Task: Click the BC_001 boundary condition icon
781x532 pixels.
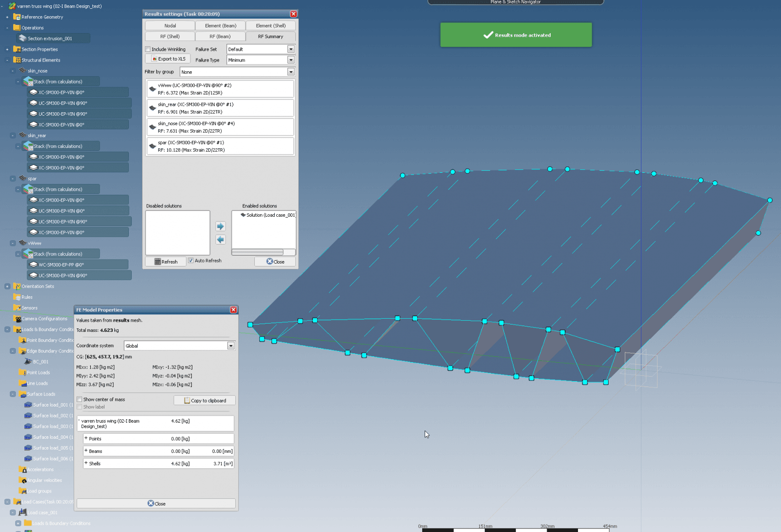Action: 28,362
